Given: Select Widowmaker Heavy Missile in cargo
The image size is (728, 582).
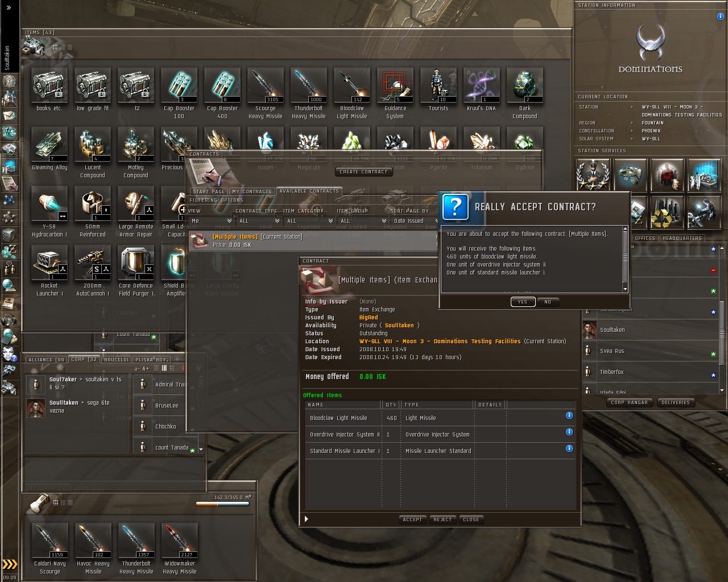Looking at the screenshot, I should (x=179, y=548).
